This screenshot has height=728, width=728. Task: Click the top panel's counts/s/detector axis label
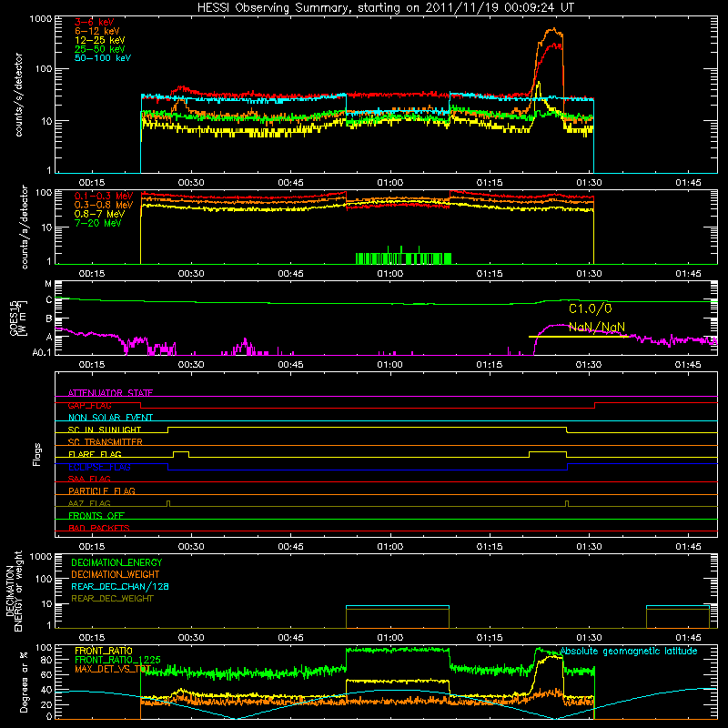(19, 95)
